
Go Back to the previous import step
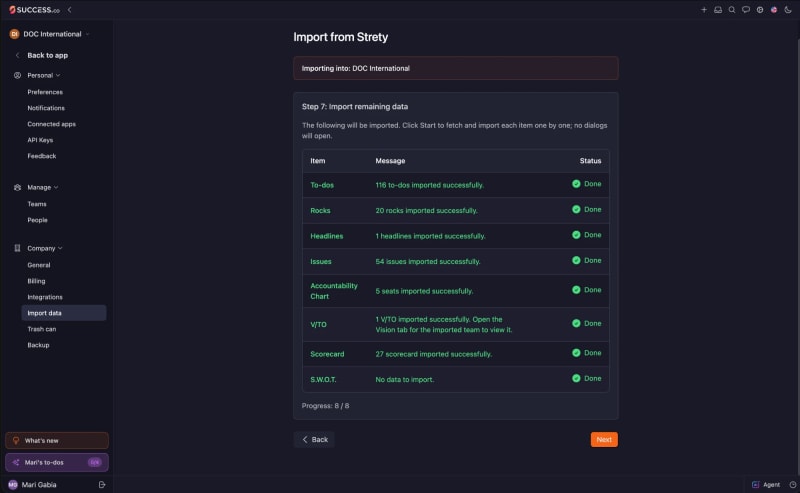pyautogui.click(x=314, y=439)
